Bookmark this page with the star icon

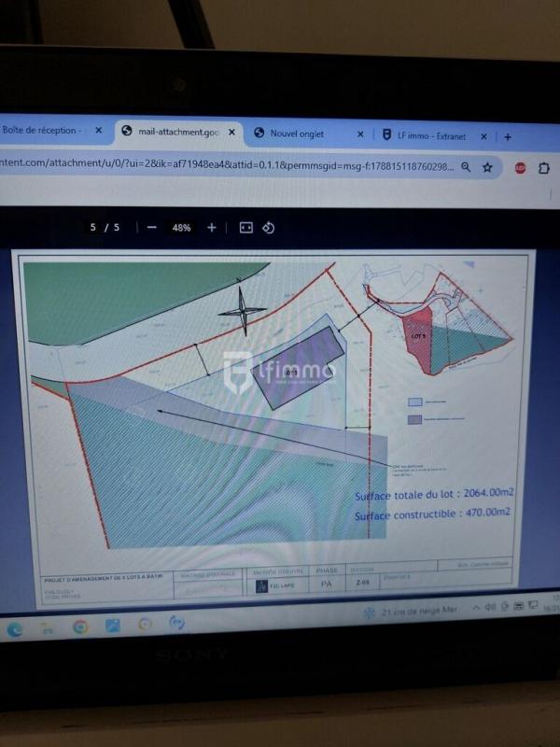coord(487,167)
